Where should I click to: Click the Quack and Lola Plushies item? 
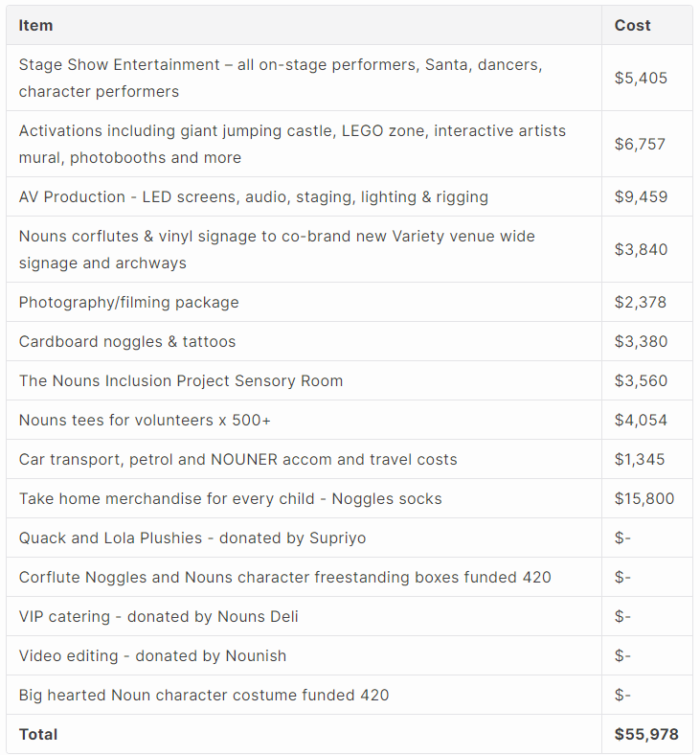point(192,538)
